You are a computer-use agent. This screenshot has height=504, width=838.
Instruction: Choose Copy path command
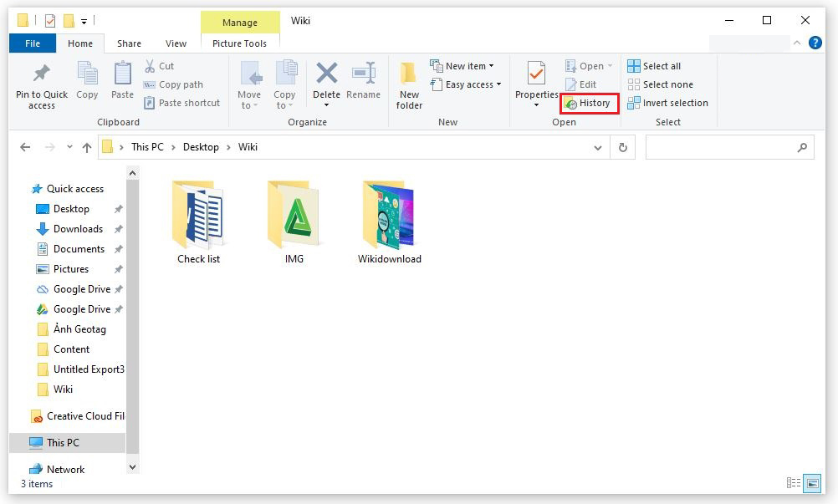174,84
